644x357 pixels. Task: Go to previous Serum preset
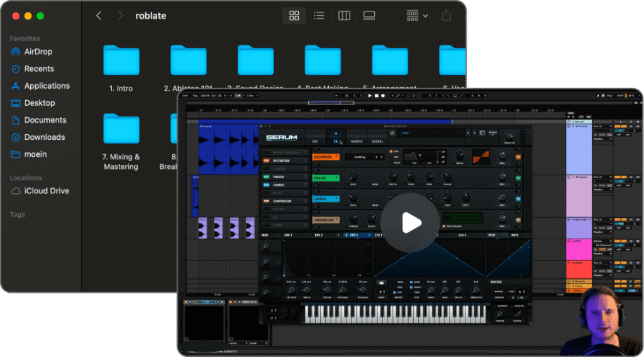(468, 133)
